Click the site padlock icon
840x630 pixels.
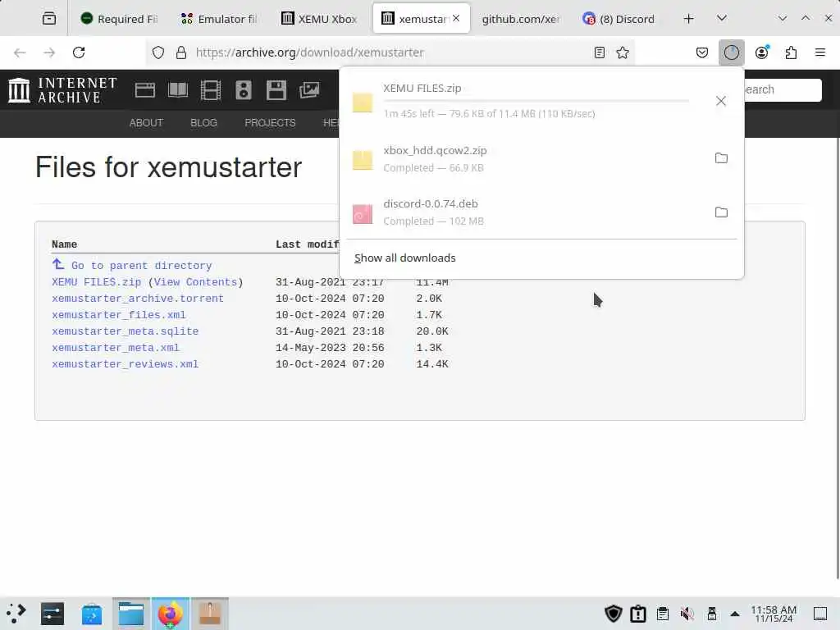click(181, 52)
